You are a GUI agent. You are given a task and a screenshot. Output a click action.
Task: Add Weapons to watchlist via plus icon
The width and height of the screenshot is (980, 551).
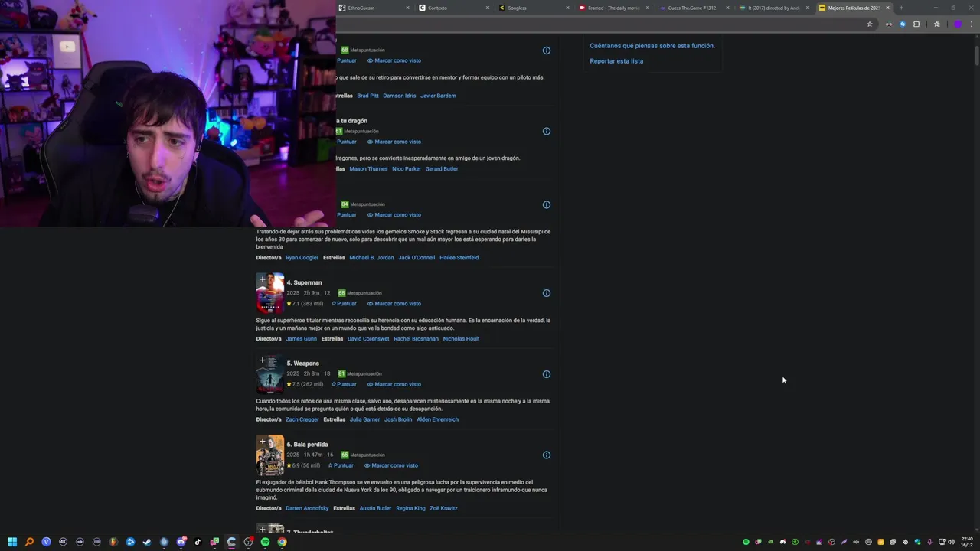262,360
